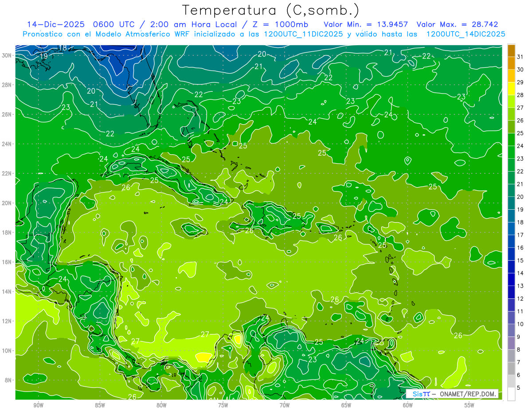
Task: Click the purple legend swatch between 9 and 10
Action: point(511,331)
